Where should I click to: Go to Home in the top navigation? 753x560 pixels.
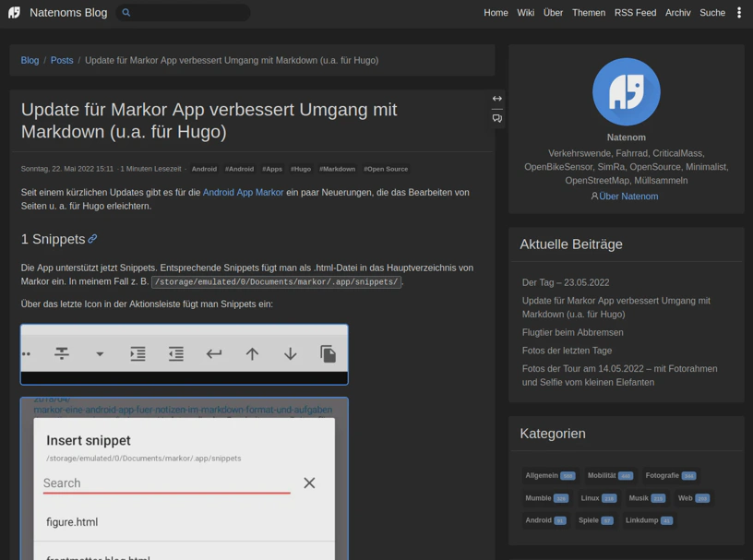496,13
